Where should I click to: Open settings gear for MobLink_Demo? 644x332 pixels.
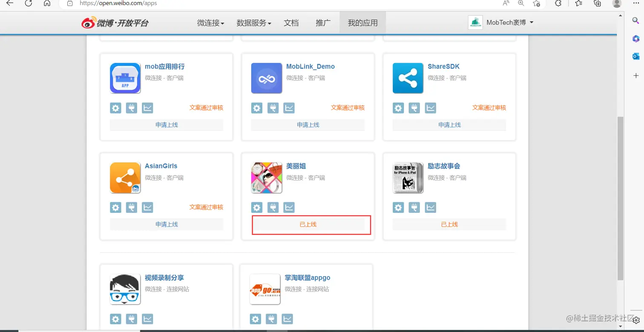click(257, 108)
